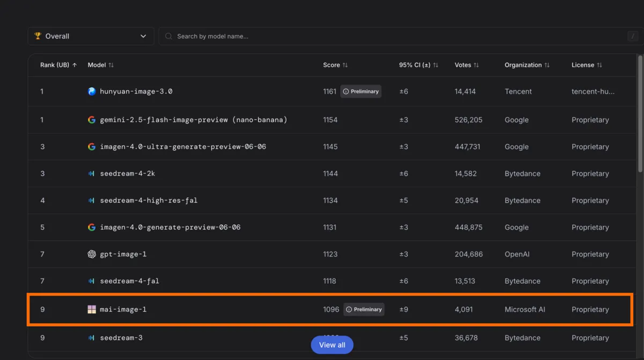Click the OpenAI icon beside gpt-image-1
Screen dimensions: 644x360
point(92,254)
